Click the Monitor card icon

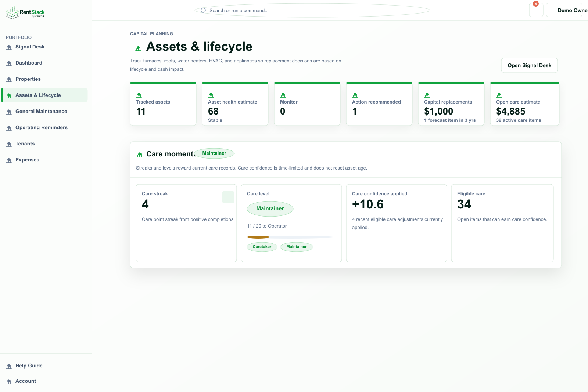point(283,95)
